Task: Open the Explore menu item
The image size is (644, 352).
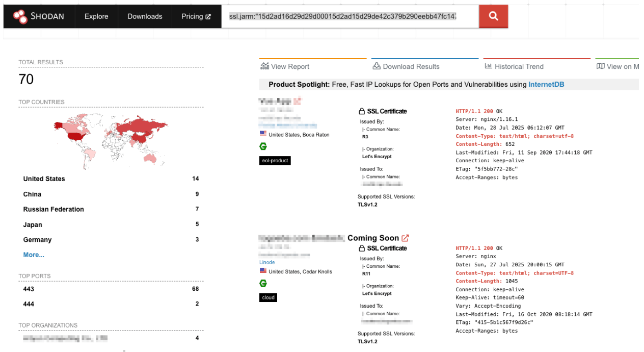Action: tap(96, 16)
